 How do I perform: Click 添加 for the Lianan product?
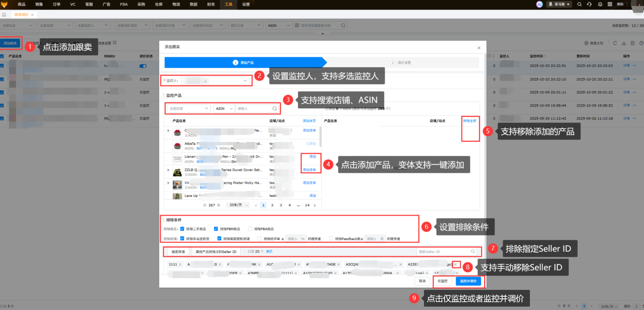pos(312,157)
